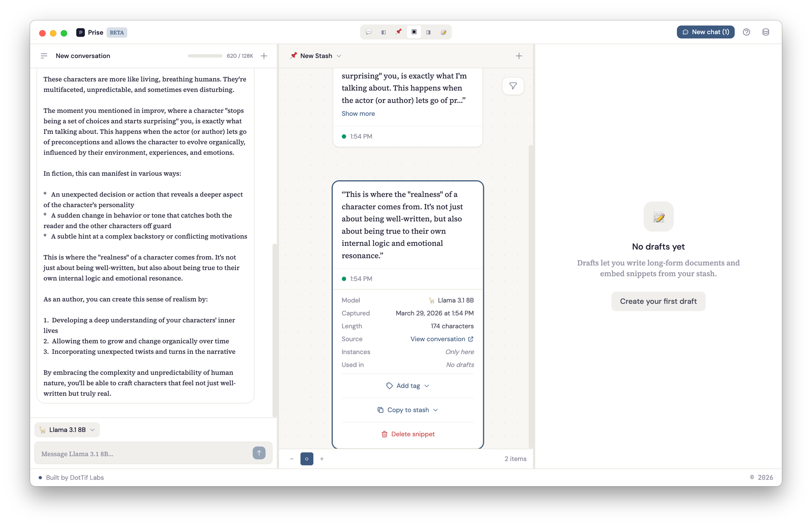
Task: Click 'No drafts' used-in value
Action: click(x=460, y=365)
